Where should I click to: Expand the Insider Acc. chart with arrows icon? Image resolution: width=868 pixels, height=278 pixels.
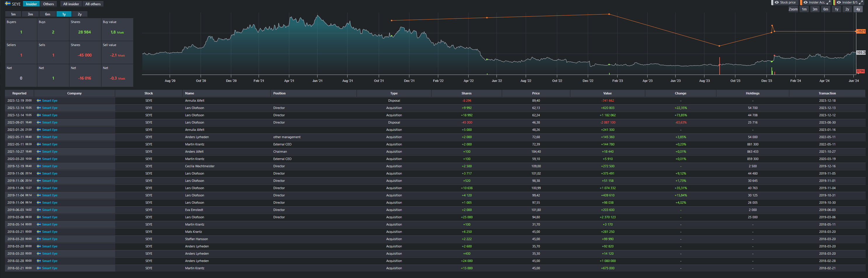click(829, 2)
